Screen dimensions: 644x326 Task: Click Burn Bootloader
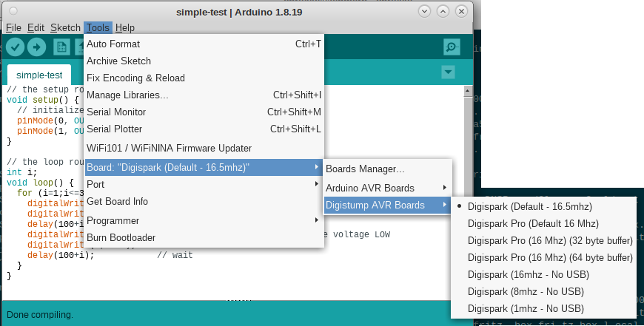click(204, 237)
